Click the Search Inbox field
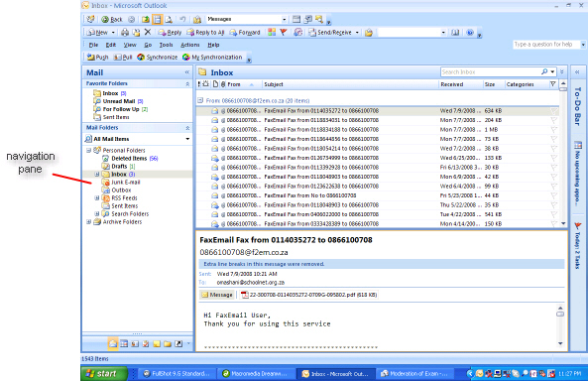The height and width of the screenshot is (381, 588). pos(491,71)
